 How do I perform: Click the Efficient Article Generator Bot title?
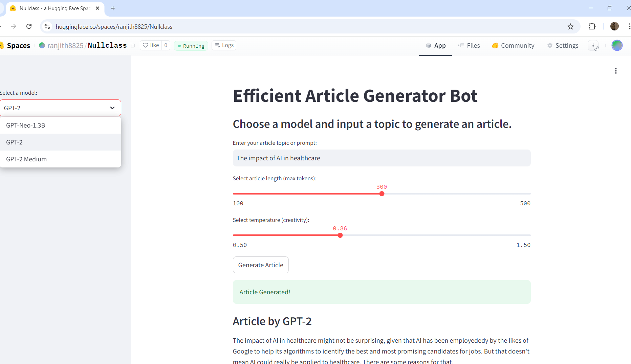[355, 96]
